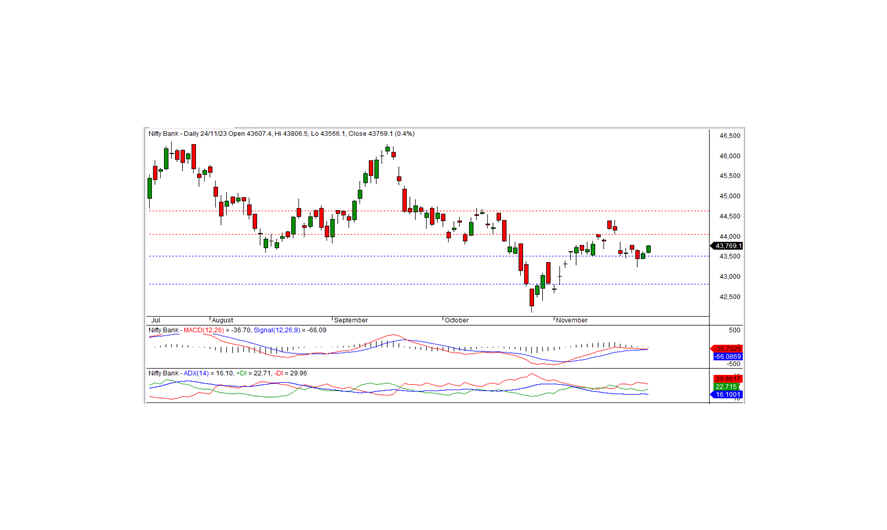Click the 500 label on the MACD axis
The image size is (887, 530).
(x=734, y=330)
